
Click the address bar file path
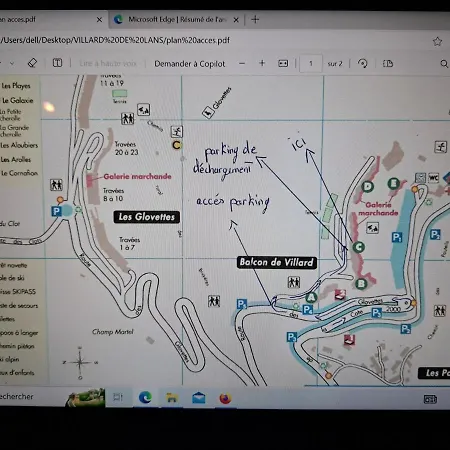coord(115,40)
